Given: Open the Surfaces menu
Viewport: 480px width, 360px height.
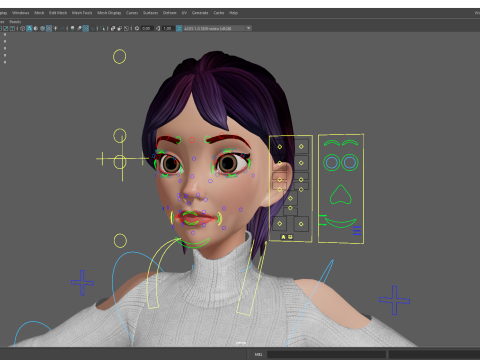Looking at the screenshot, I should pos(151,13).
